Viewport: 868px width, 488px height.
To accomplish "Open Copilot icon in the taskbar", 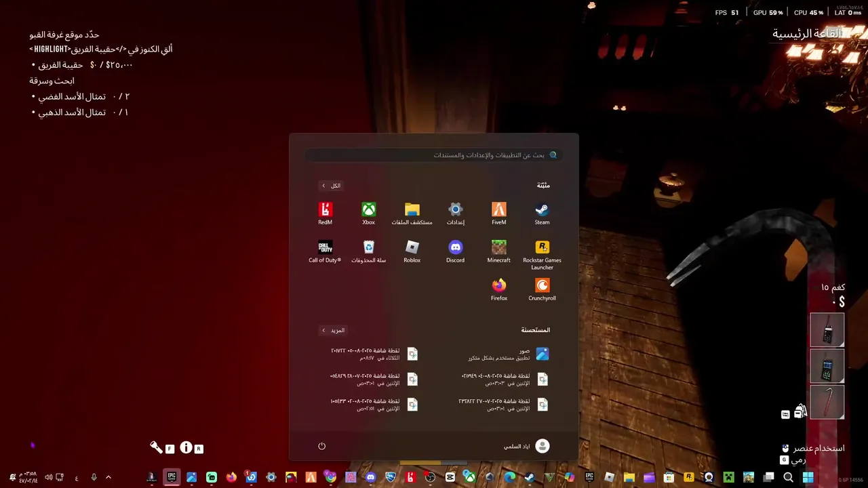I will tap(569, 477).
